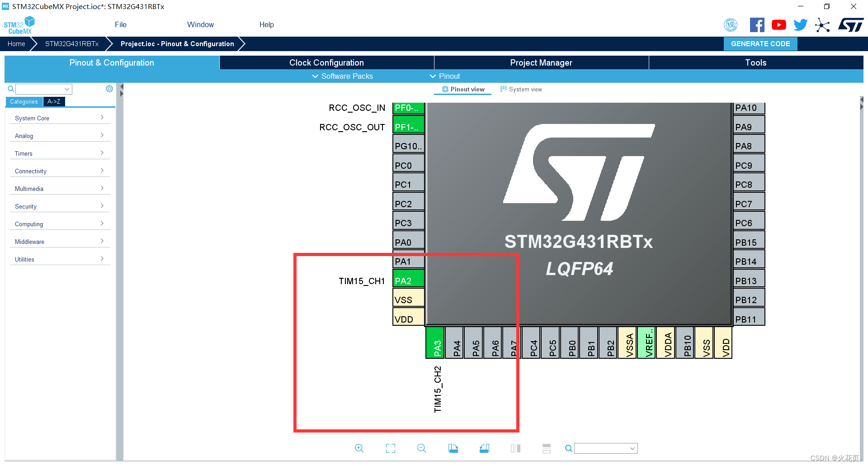This screenshot has width=868, height=466.
Task: Click the split horizontal view icon
Action: [547, 448]
